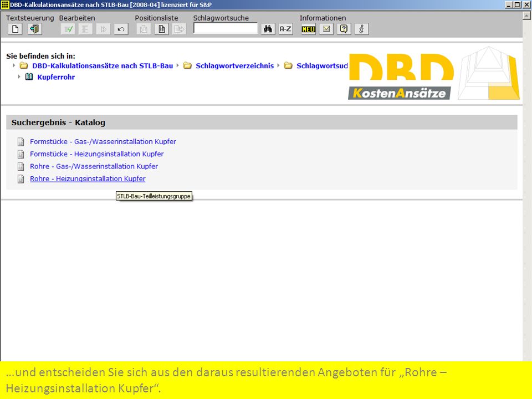Open the A-Z keyword index

point(285,29)
